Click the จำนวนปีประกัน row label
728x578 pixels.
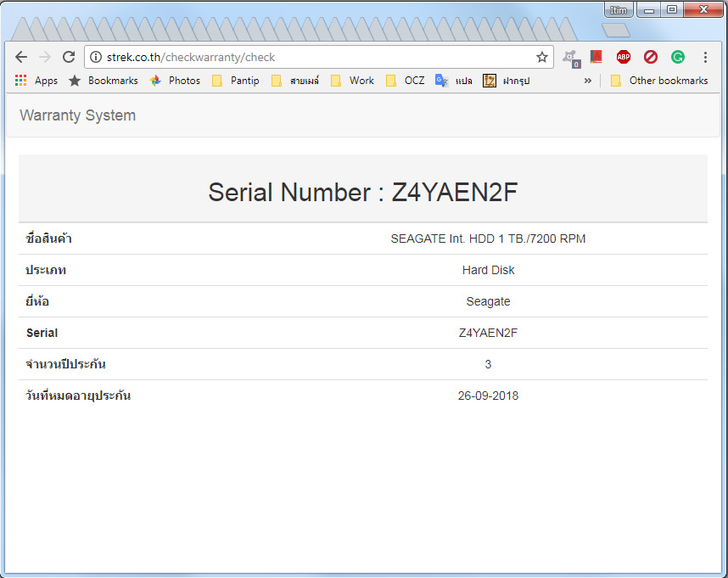66,364
